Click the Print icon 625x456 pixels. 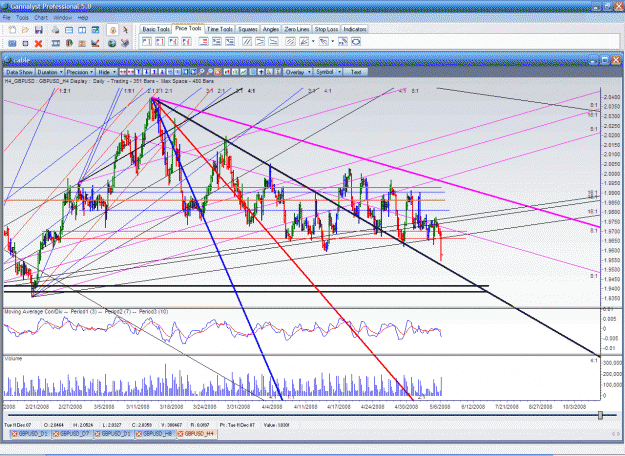(x=55, y=30)
